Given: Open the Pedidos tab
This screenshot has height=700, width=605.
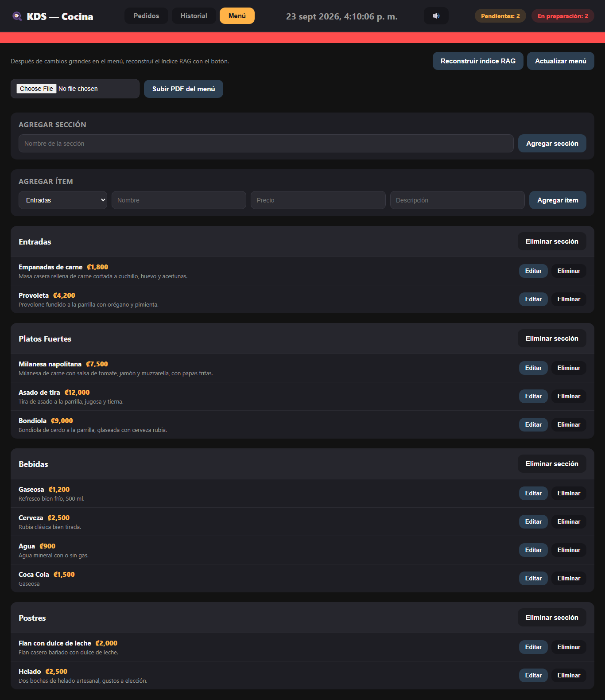Looking at the screenshot, I should 146,16.
